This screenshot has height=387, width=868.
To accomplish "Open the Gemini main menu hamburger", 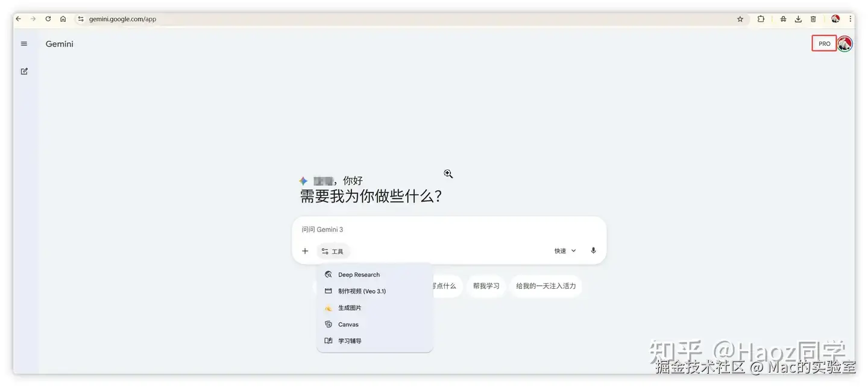I will (24, 43).
